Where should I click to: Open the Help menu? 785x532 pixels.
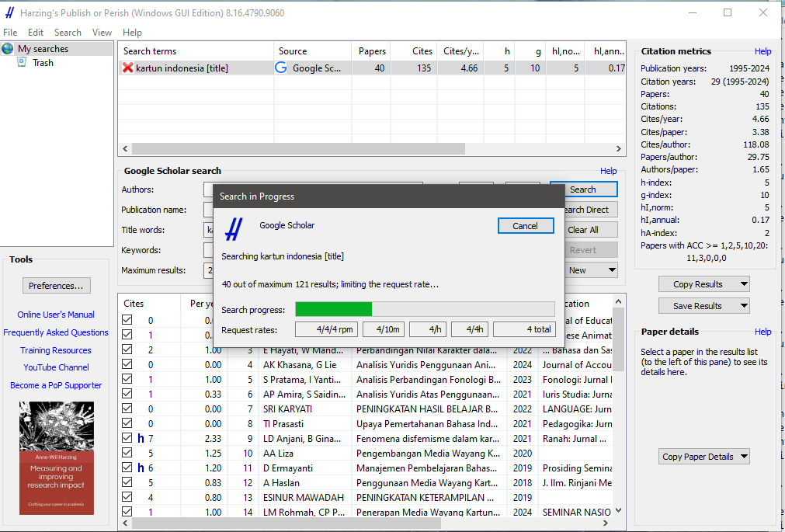coord(132,32)
